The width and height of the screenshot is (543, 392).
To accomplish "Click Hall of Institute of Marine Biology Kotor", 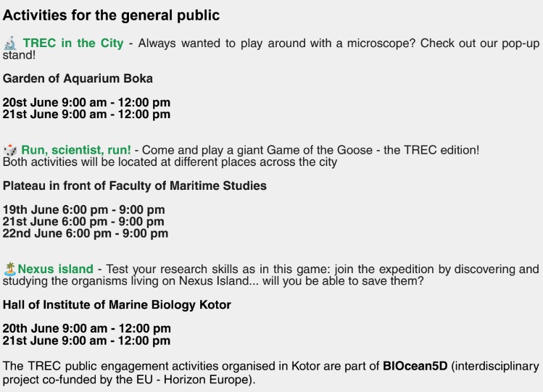I will coord(117,305).
